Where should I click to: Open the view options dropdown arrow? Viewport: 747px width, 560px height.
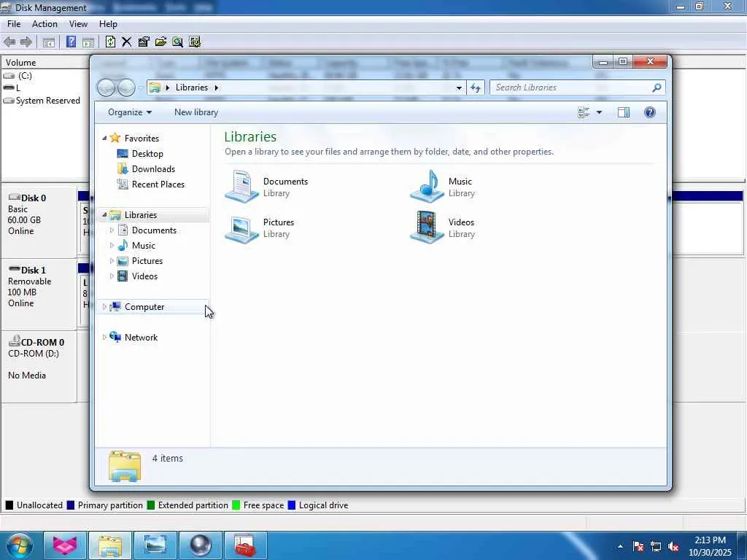click(600, 112)
